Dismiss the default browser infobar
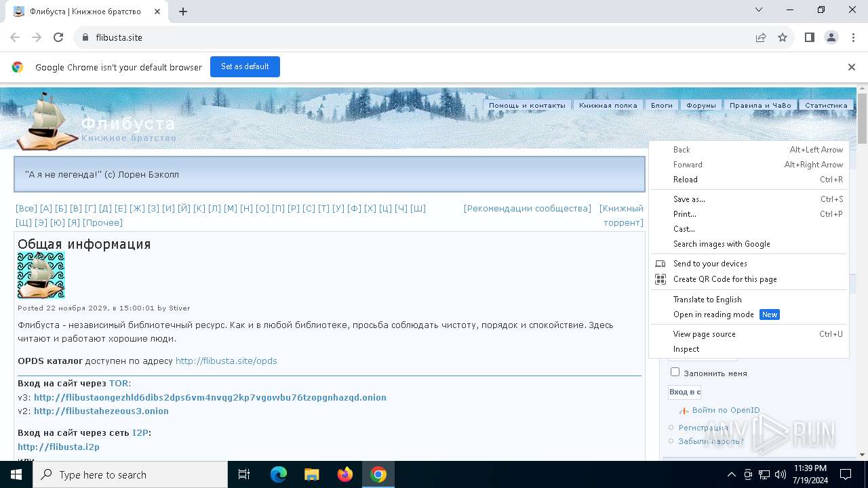The height and width of the screenshot is (488, 868). tap(852, 67)
